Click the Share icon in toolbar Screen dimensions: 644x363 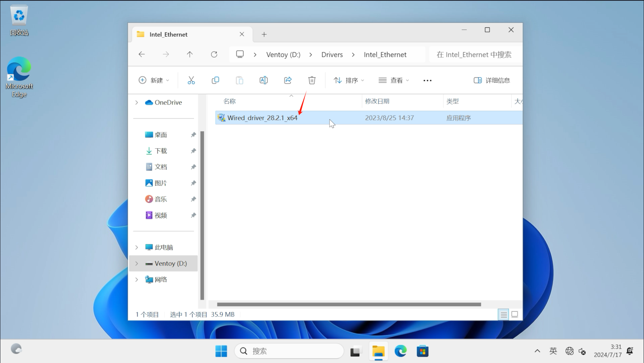point(288,80)
